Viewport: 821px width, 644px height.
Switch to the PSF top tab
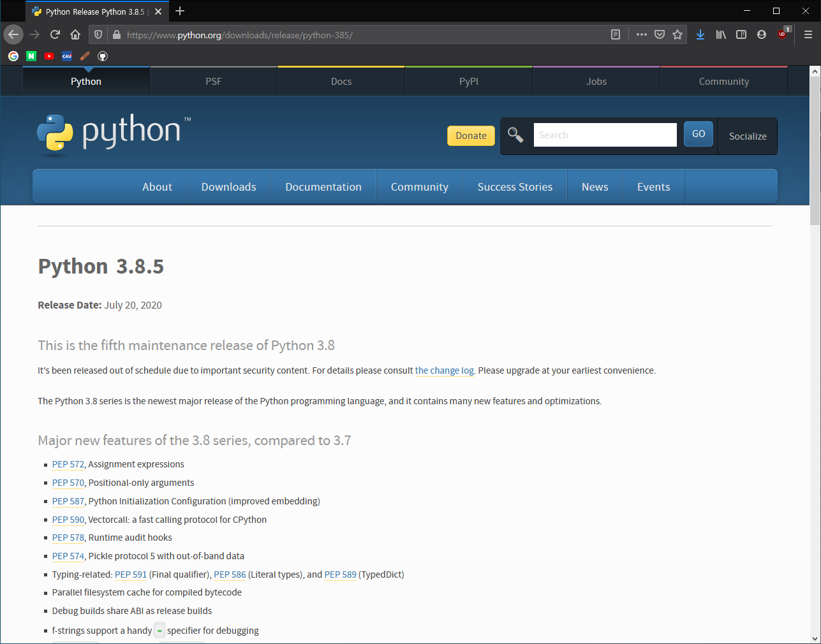pos(214,81)
